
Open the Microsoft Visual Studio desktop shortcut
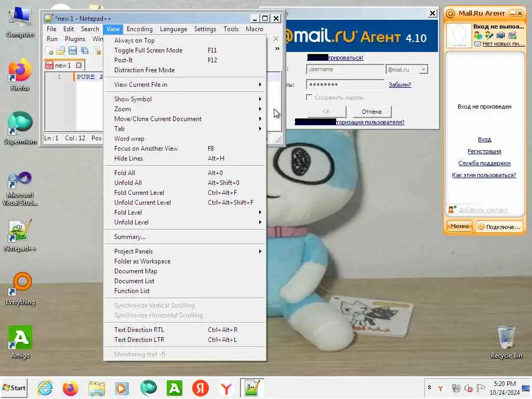[20, 188]
